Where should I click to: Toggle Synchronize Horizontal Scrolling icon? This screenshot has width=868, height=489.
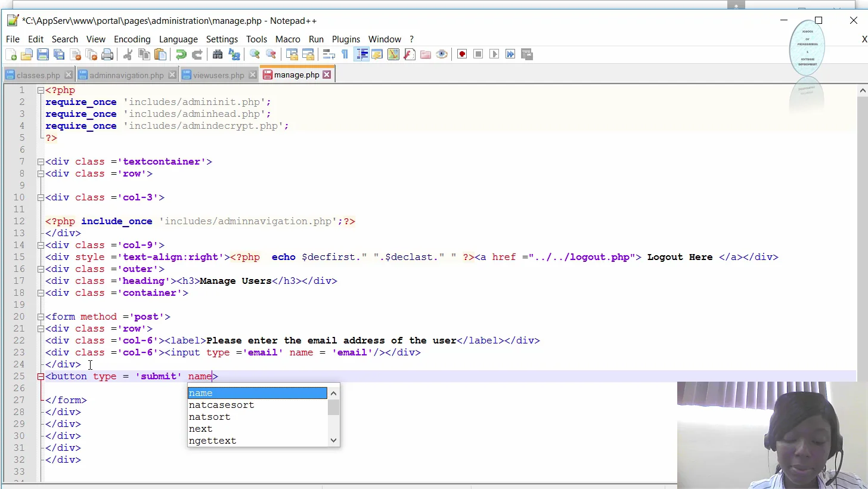[x=308, y=54]
